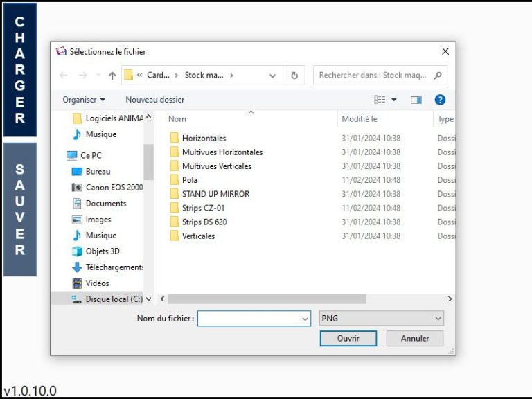Select the STAND UP MIRROR folder
Viewport: 532px width, 399px height.
coord(215,194)
